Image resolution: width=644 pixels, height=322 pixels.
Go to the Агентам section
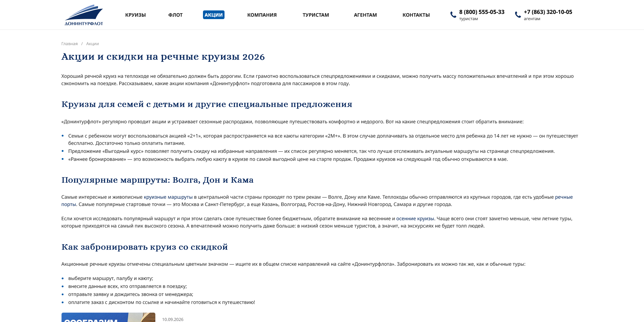(365, 15)
